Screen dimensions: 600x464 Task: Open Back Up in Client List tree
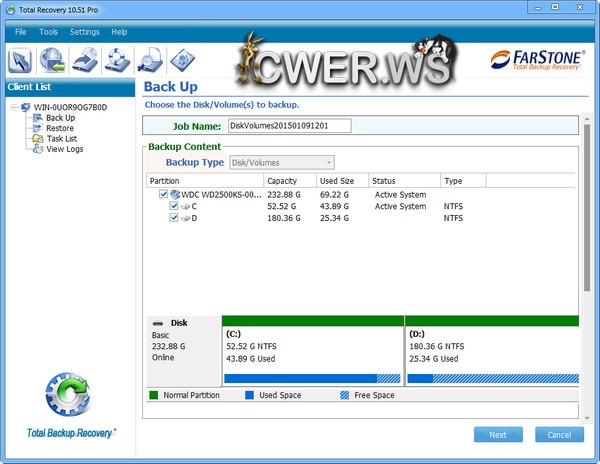[60, 118]
